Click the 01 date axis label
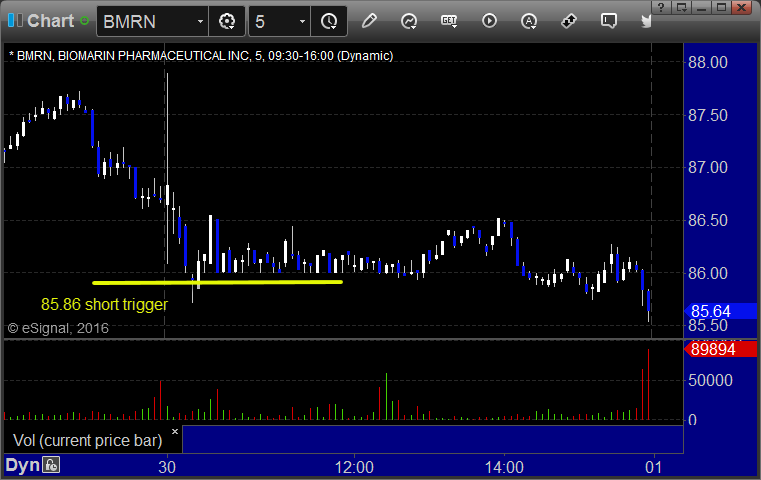761x480 pixels. point(653,467)
